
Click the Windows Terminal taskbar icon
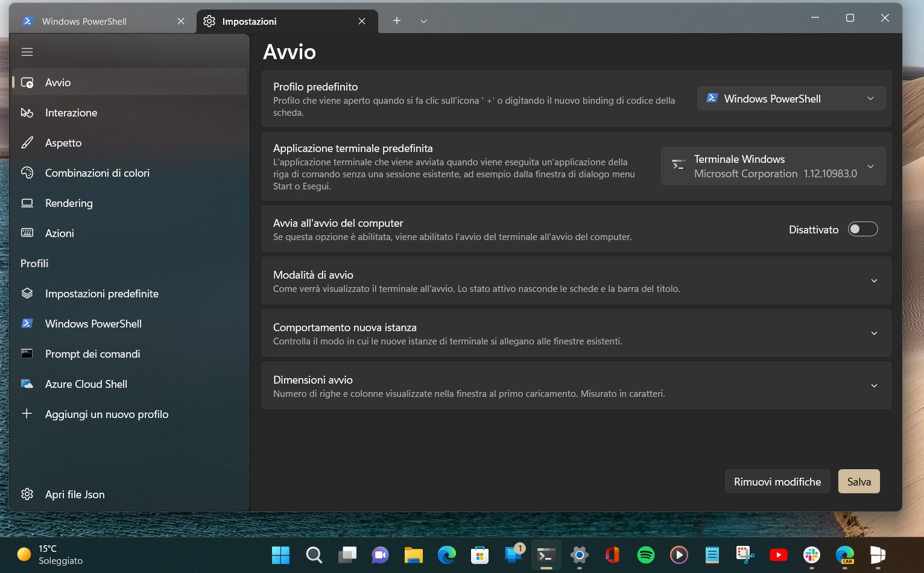click(x=546, y=555)
